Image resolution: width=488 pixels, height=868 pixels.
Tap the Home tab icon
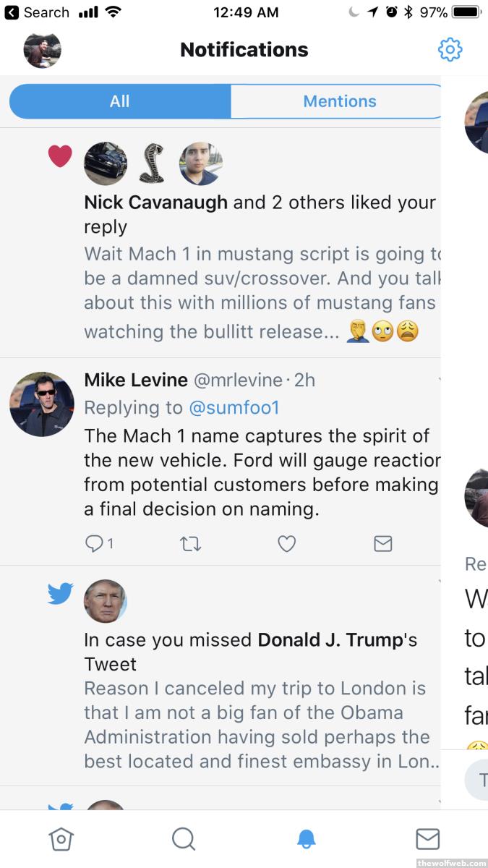(61, 839)
